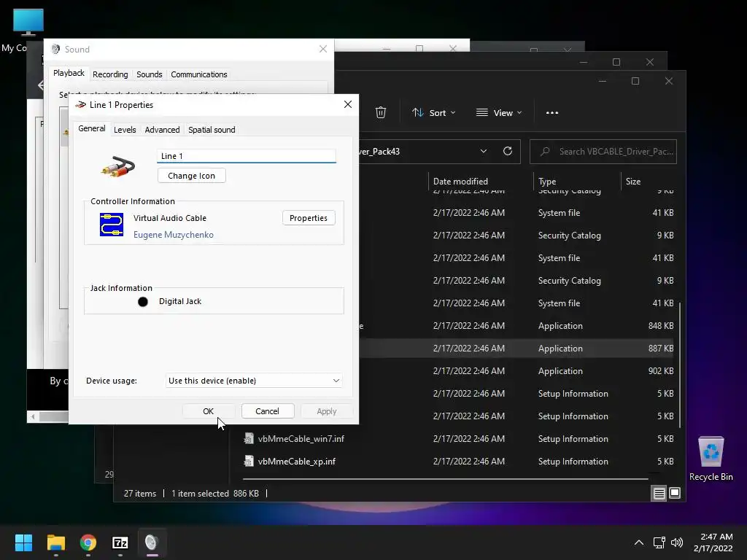Screen dimensions: 747x560
Task: Switch to the Levels tab
Action: point(125,130)
